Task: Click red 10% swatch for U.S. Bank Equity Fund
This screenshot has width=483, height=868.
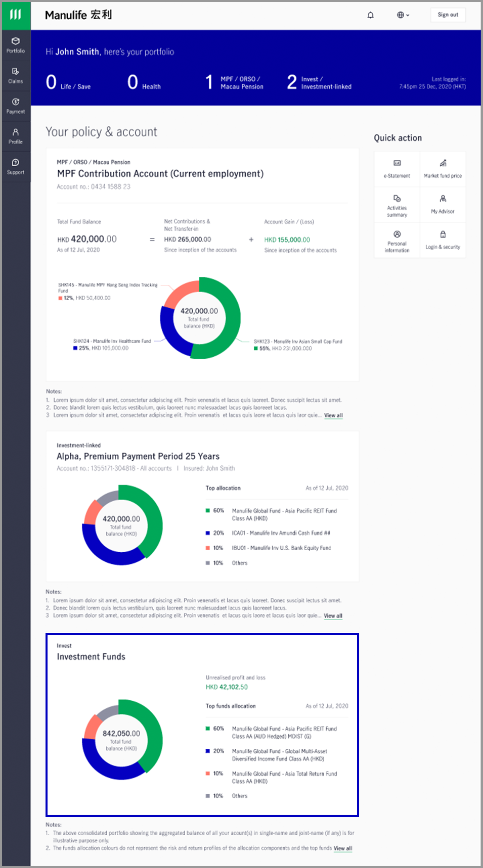Action: 207,548
